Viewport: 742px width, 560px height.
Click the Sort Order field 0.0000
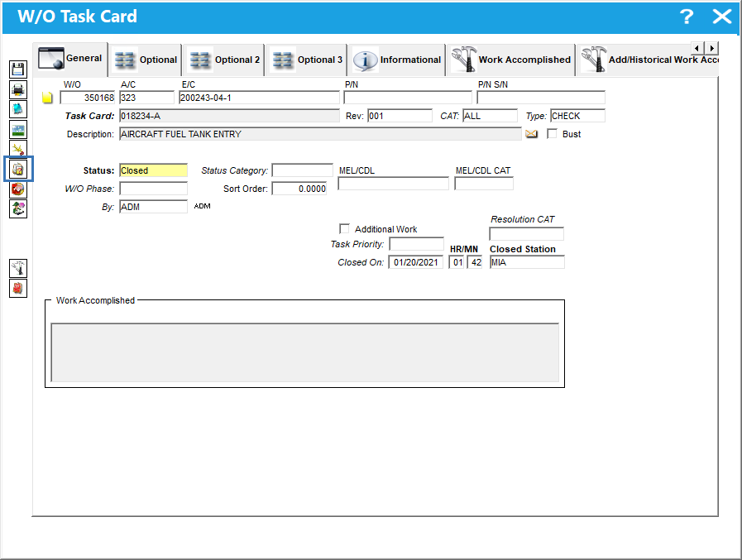[299, 189]
